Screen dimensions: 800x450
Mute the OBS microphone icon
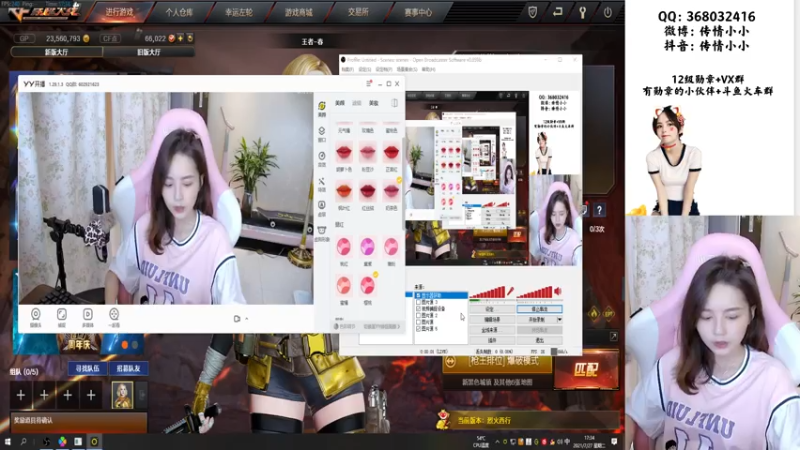[x=510, y=291]
